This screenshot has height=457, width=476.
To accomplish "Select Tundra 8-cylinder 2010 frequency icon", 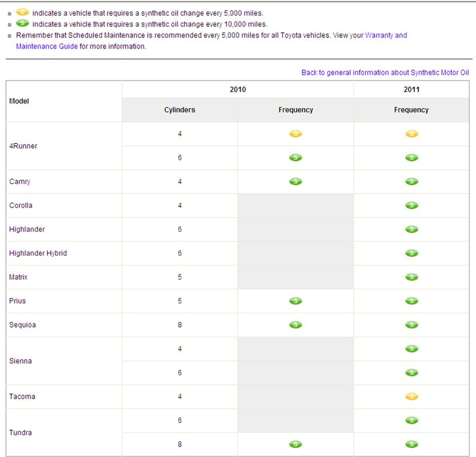I will click(x=296, y=444).
